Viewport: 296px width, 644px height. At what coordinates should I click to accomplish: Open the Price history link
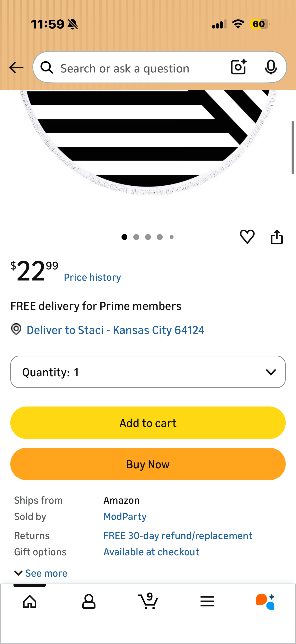[93, 277]
